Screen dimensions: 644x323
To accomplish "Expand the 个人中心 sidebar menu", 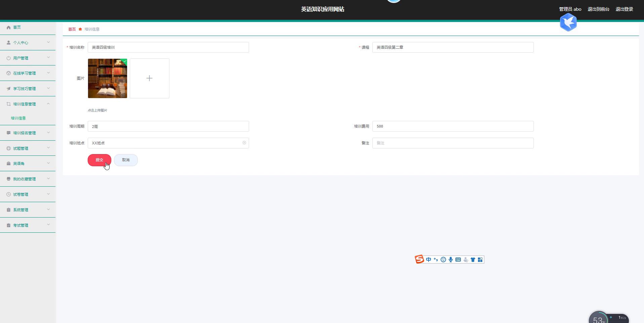I will [x=28, y=43].
